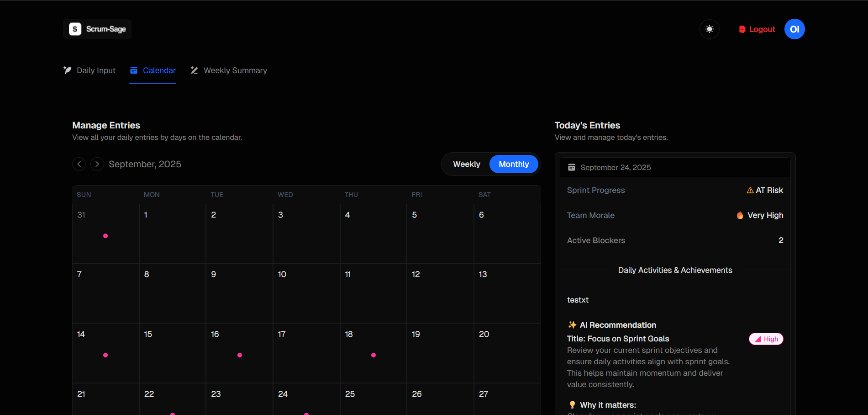Image resolution: width=868 pixels, height=415 pixels.
Task: Click the Very High flame icon
Action: pyautogui.click(x=740, y=215)
